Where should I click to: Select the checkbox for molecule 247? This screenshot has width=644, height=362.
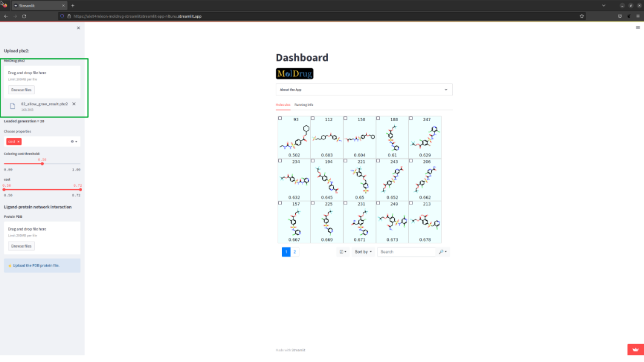point(411,118)
